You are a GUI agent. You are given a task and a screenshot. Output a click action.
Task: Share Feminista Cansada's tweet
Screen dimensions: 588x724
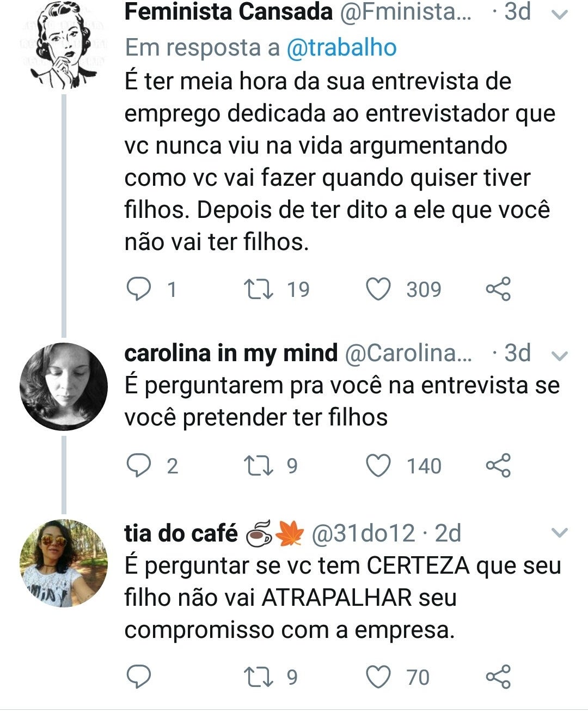point(498,289)
